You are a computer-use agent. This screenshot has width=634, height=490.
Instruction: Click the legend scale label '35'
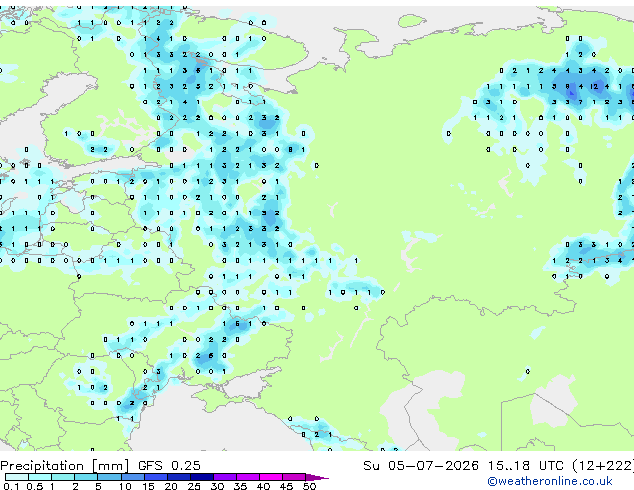(240, 486)
